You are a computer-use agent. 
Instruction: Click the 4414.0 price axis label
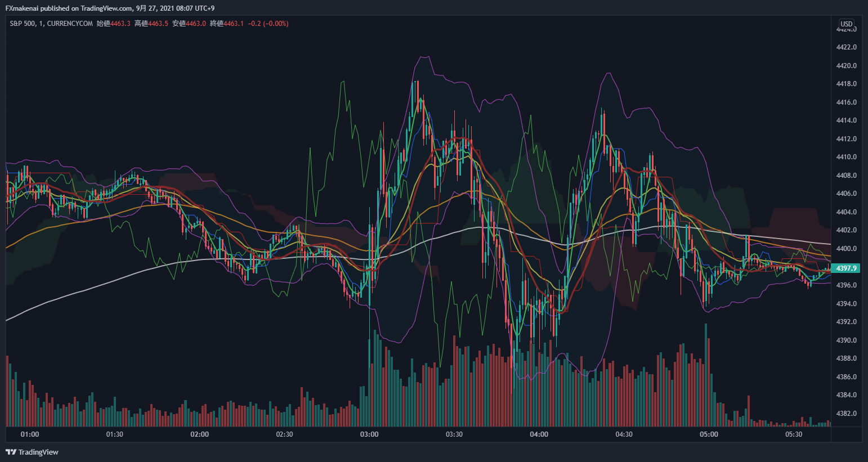[x=846, y=120]
